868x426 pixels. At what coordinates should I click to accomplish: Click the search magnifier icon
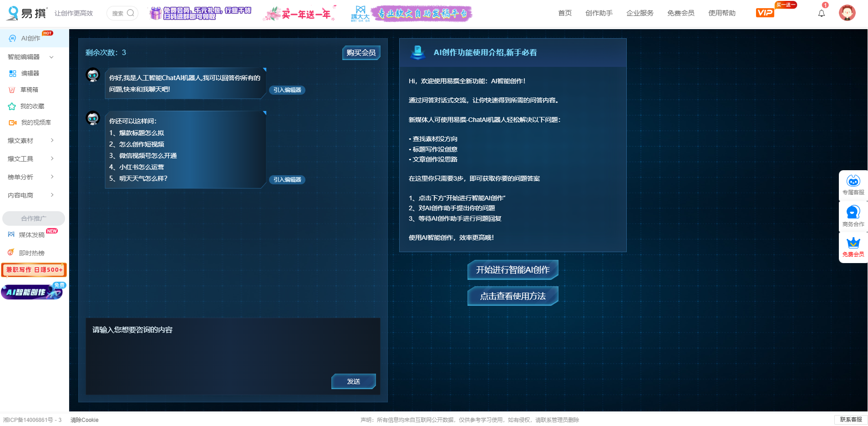tap(131, 13)
